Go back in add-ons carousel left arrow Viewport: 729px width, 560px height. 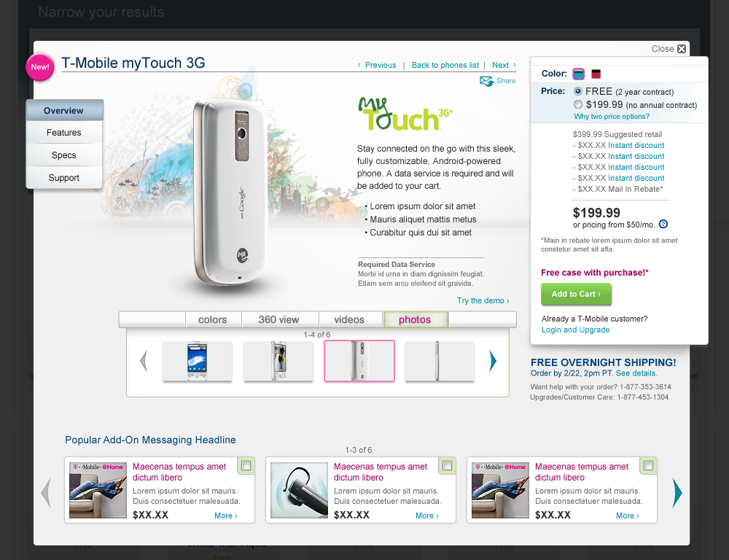(46, 493)
